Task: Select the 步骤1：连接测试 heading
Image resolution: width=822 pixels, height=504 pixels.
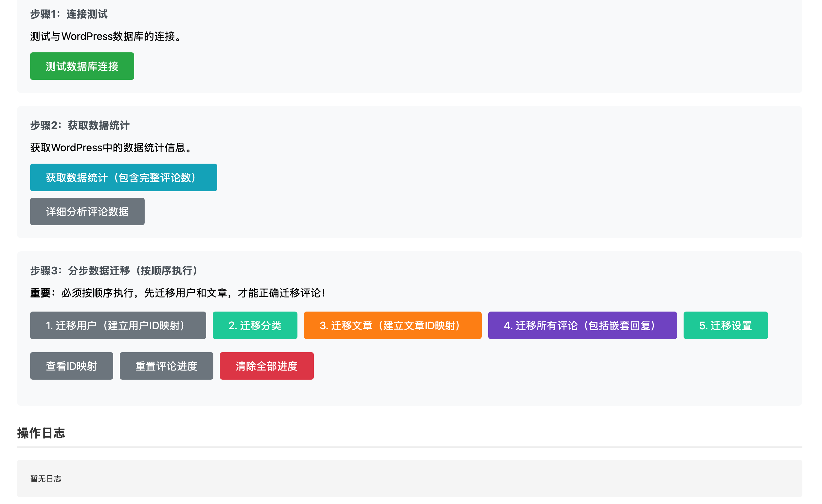Action: [69, 14]
